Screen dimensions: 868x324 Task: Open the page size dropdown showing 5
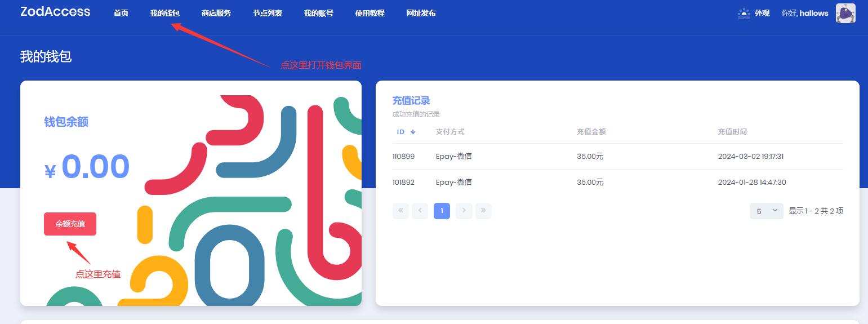click(x=766, y=211)
